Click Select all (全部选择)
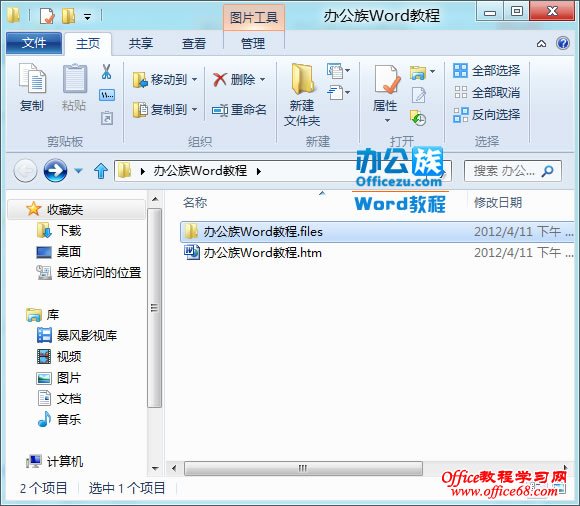The image size is (580, 506). [487, 70]
